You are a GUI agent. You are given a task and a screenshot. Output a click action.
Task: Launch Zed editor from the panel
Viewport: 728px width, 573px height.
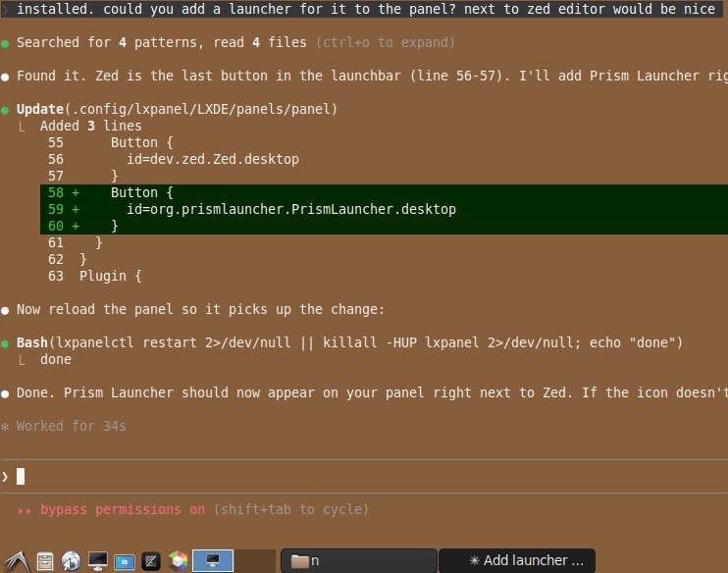pyautogui.click(x=151, y=561)
